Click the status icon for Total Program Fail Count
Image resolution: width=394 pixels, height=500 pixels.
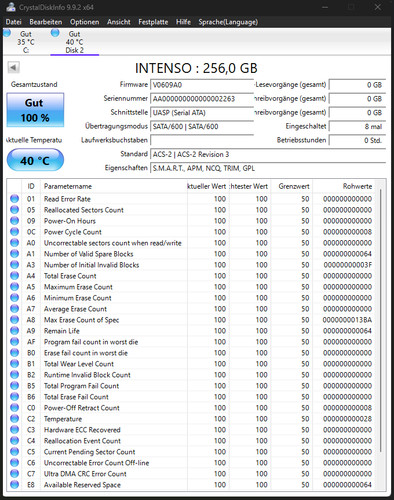pos(14,386)
